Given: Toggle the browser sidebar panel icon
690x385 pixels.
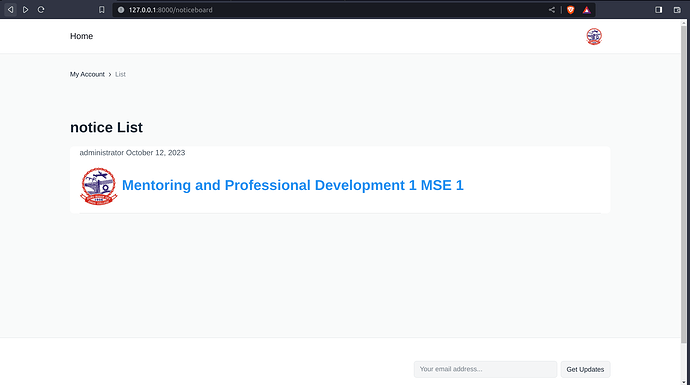Looking at the screenshot, I should pos(658,10).
